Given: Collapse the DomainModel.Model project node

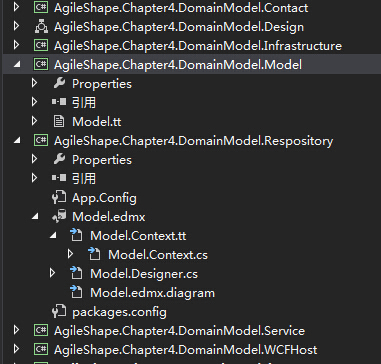Looking at the screenshot, I should tap(17, 65).
